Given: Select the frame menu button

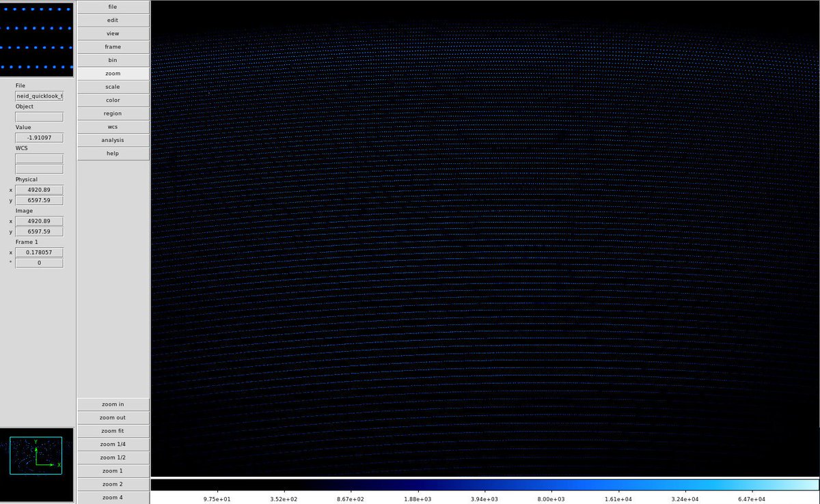Looking at the screenshot, I should [x=113, y=47].
